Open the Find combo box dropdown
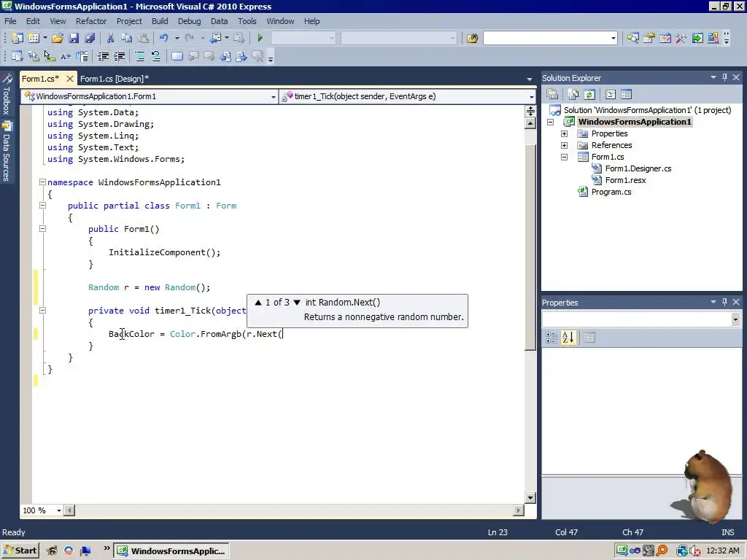This screenshot has width=747, height=560. (x=613, y=38)
